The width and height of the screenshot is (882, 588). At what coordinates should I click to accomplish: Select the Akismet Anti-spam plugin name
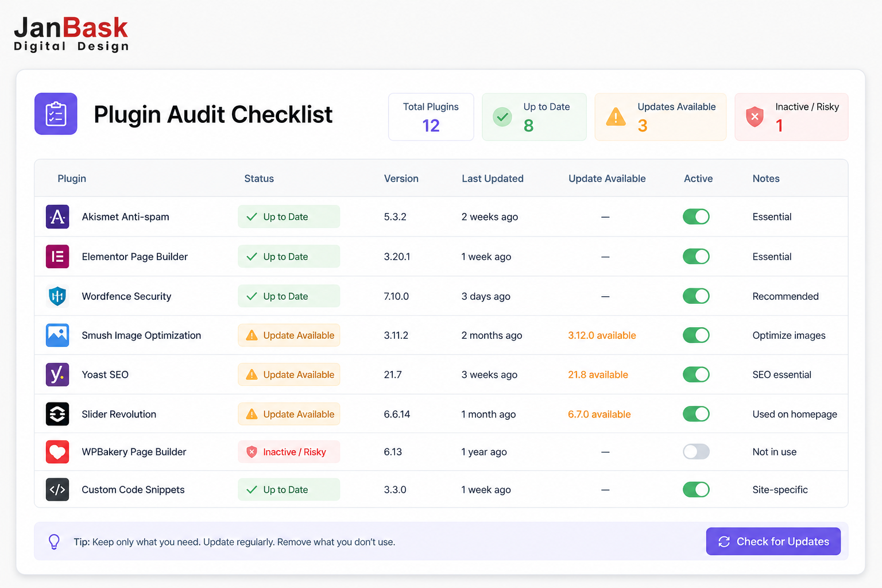point(125,216)
